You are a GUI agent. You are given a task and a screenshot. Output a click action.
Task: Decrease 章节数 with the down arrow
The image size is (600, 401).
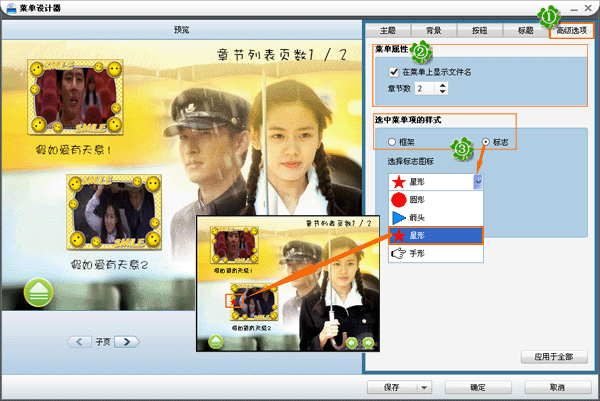[443, 91]
